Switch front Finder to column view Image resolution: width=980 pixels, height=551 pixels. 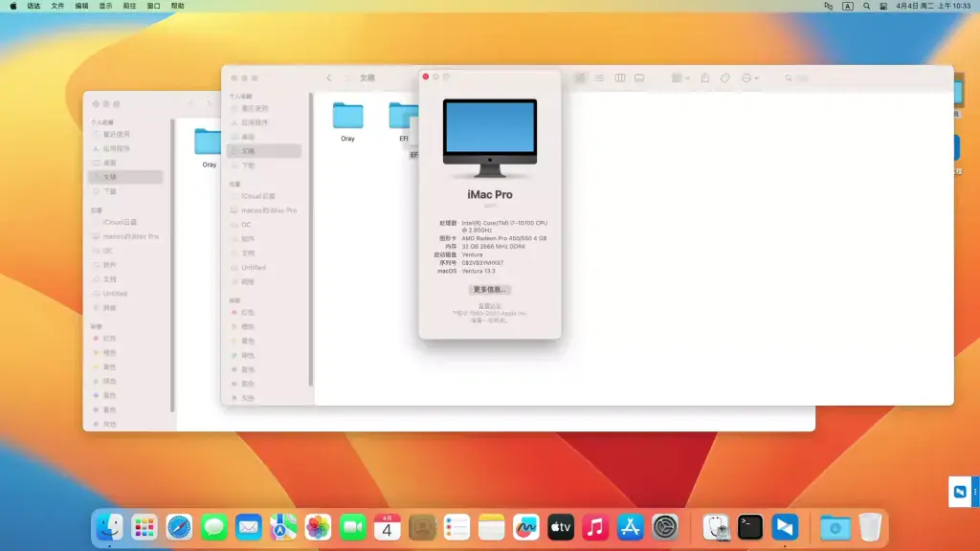619,78
